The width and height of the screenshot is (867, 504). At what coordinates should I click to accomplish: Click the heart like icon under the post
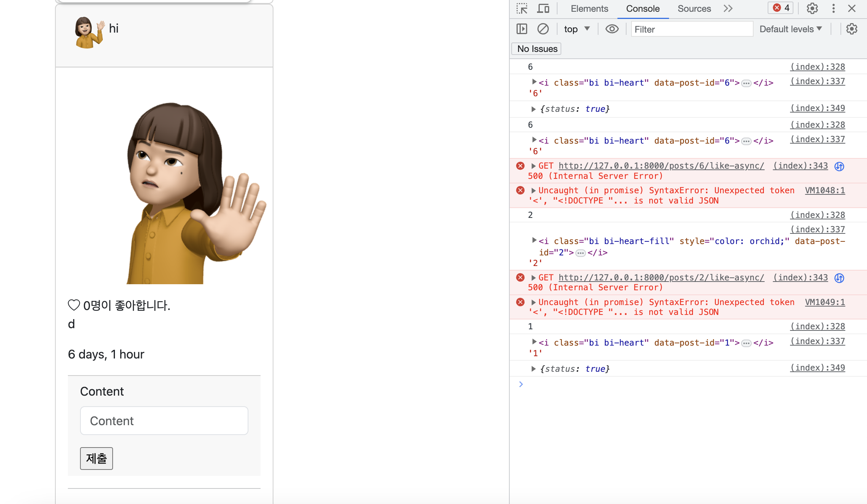point(74,305)
